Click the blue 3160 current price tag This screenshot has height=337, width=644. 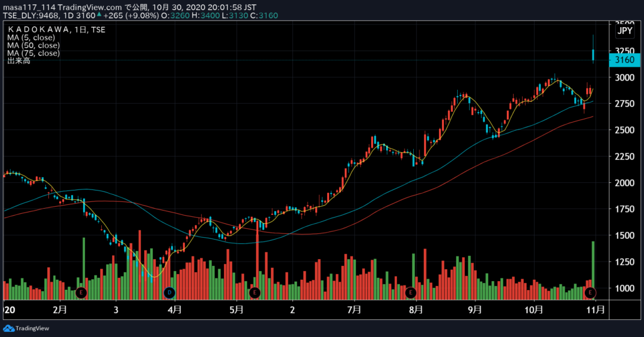(625, 60)
